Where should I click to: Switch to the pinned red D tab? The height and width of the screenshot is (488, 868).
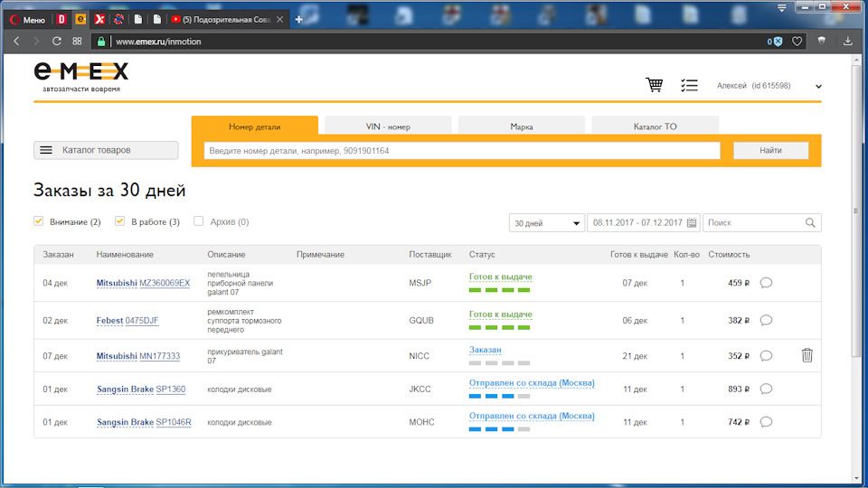tap(61, 19)
